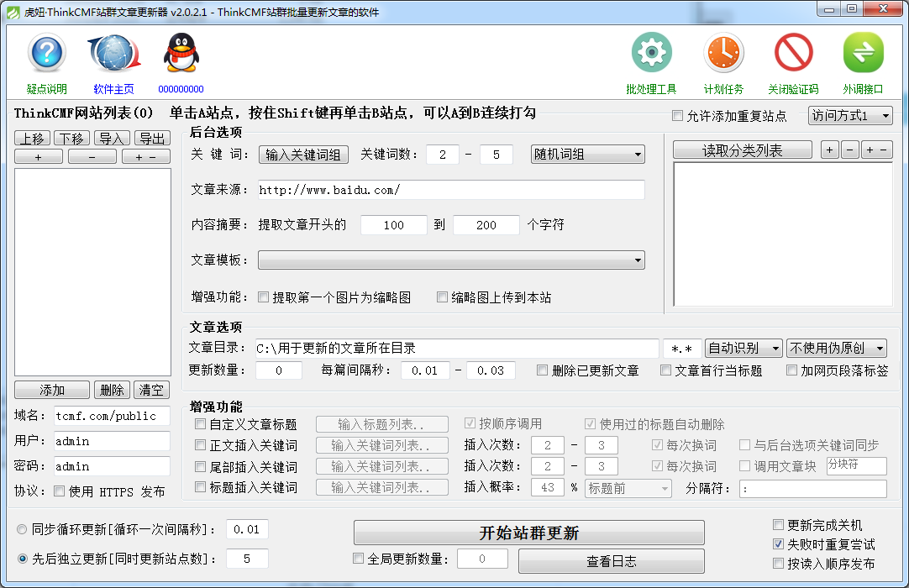Select 先后独立更新 radio option

pos(22,559)
